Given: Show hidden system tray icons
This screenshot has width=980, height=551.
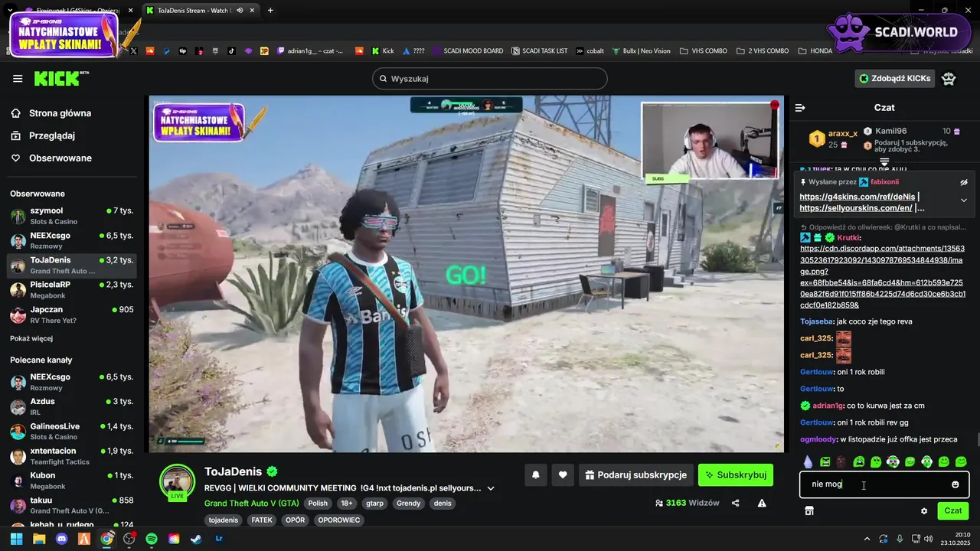Looking at the screenshot, I should (x=866, y=539).
